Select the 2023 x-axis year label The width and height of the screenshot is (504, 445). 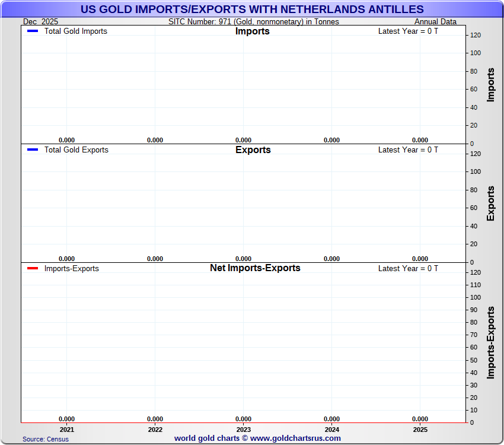[x=243, y=430]
